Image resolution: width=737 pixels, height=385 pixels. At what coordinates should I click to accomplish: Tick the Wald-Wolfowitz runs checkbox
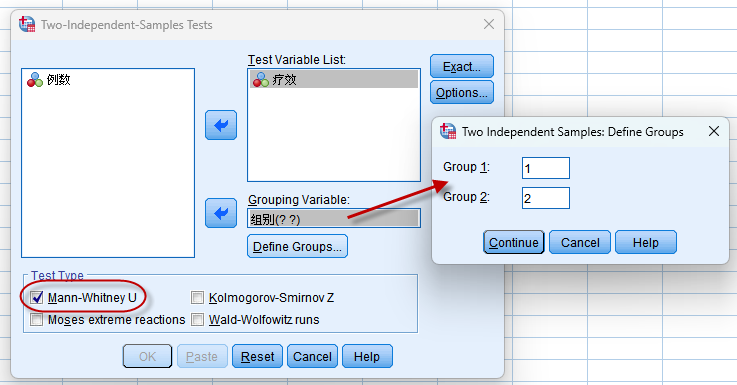click(x=197, y=320)
